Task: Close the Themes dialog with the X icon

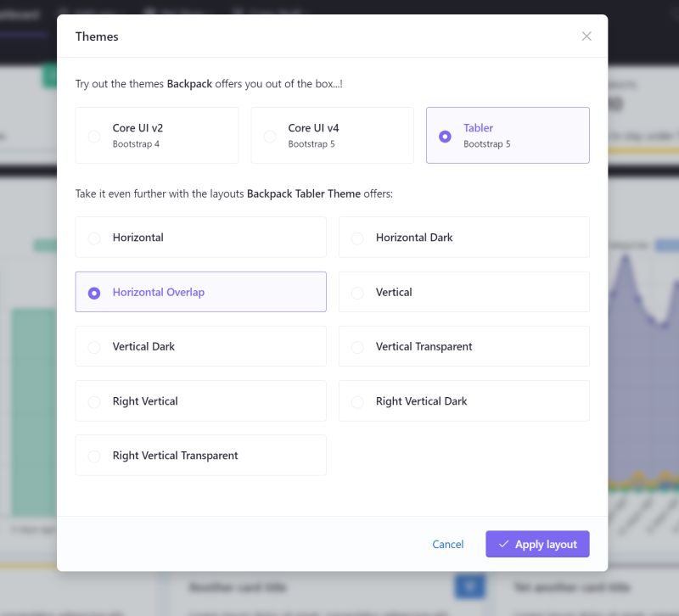Action: click(x=586, y=36)
